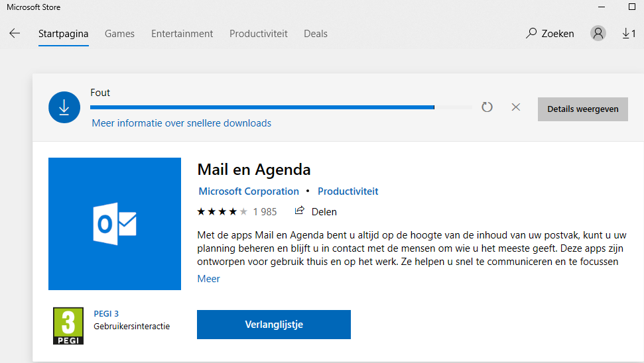Switch to the Startpagina tab

tap(64, 34)
